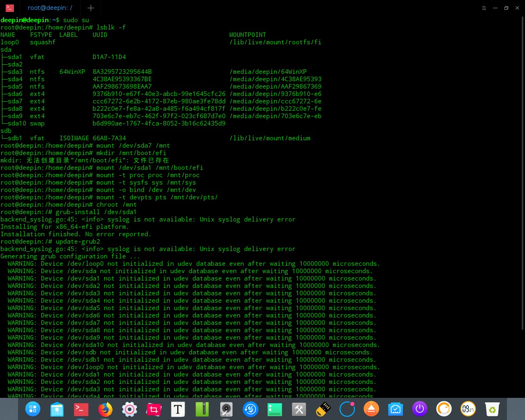Open the Deepin swirl icon in dock
This screenshot has width=525, height=420.
(x=251, y=409)
